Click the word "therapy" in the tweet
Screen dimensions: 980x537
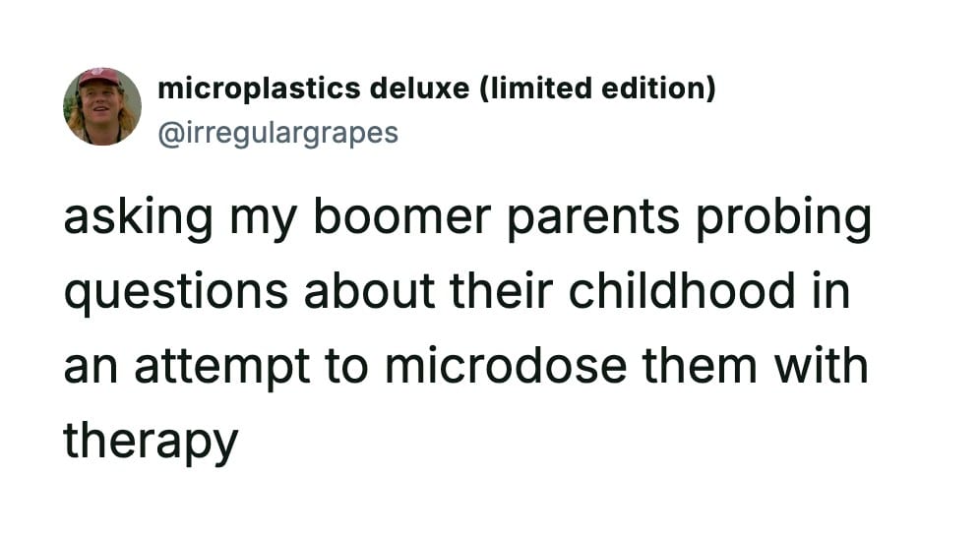pos(151,442)
